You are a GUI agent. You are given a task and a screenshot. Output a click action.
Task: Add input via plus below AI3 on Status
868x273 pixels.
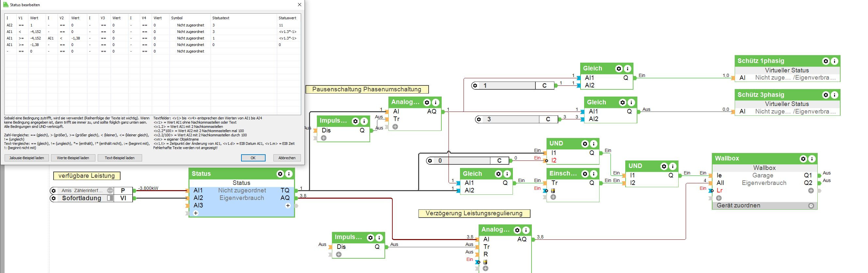pyautogui.click(x=196, y=213)
